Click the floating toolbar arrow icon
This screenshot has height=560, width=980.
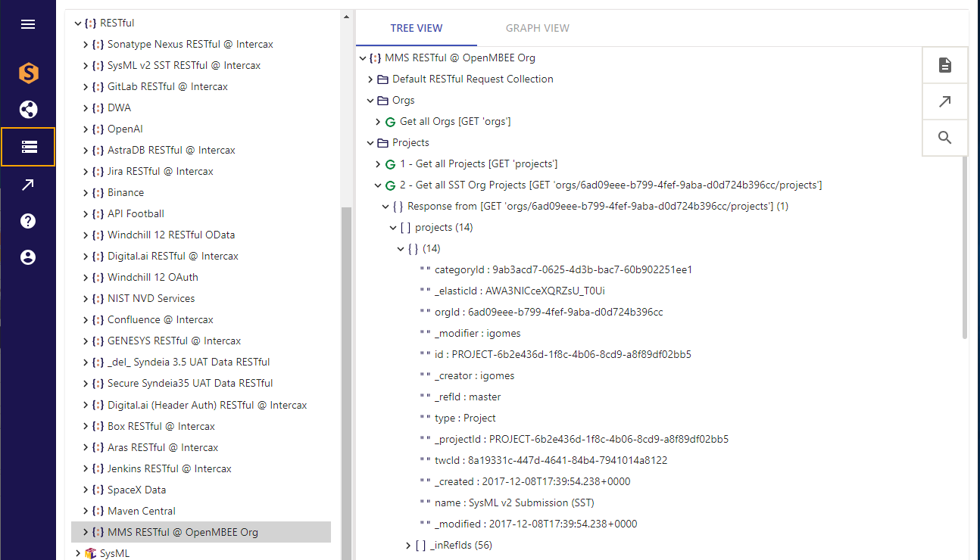pyautogui.click(x=944, y=101)
